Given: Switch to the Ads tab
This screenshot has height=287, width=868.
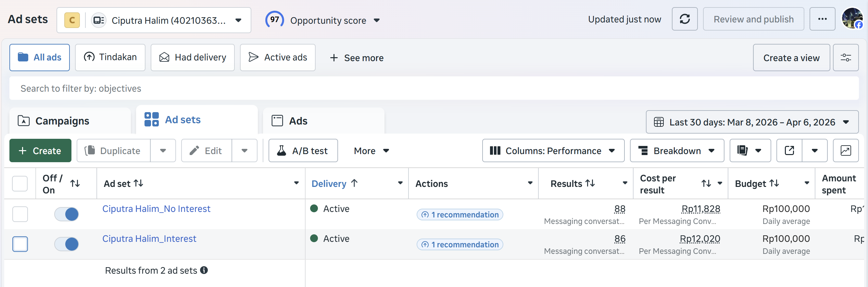Looking at the screenshot, I should coord(298,121).
